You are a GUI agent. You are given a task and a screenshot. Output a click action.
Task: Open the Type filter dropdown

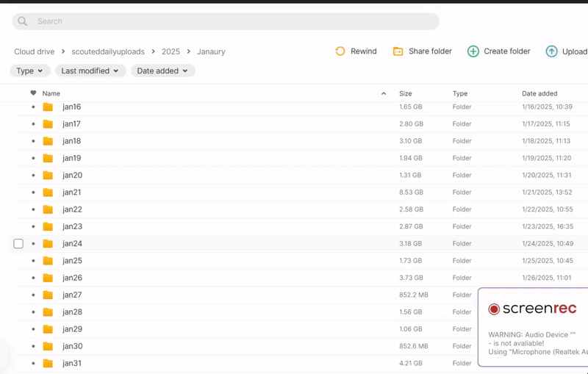tap(30, 71)
